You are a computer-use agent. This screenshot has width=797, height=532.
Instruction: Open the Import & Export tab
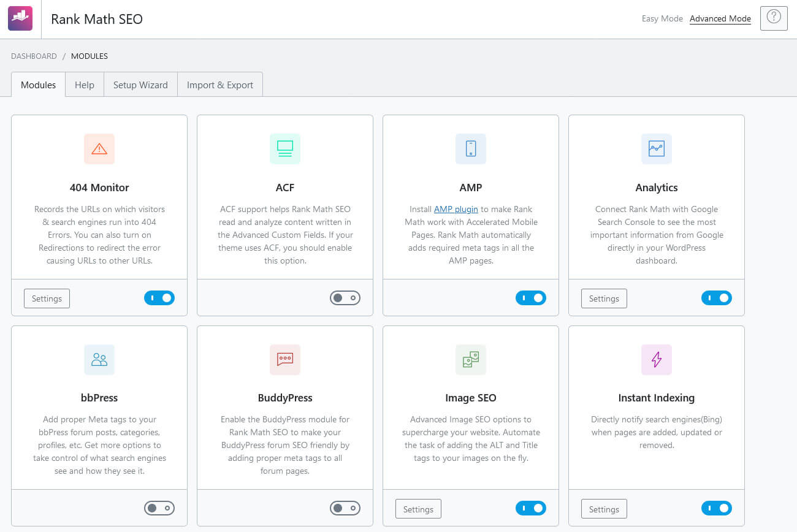(x=220, y=85)
